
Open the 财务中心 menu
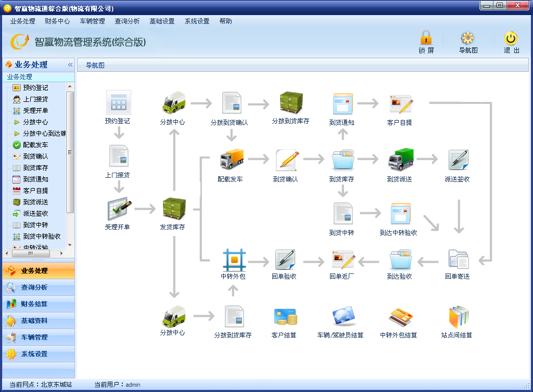57,21
